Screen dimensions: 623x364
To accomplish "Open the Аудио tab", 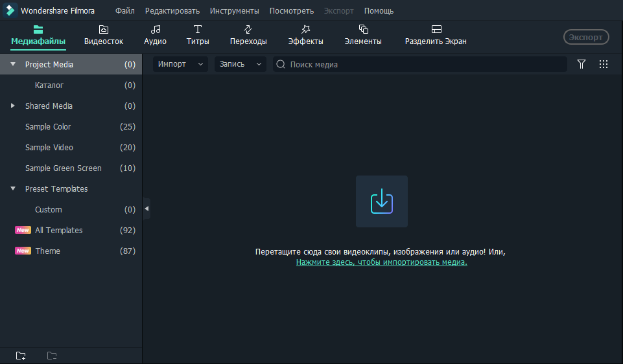I will coord(155,36).
